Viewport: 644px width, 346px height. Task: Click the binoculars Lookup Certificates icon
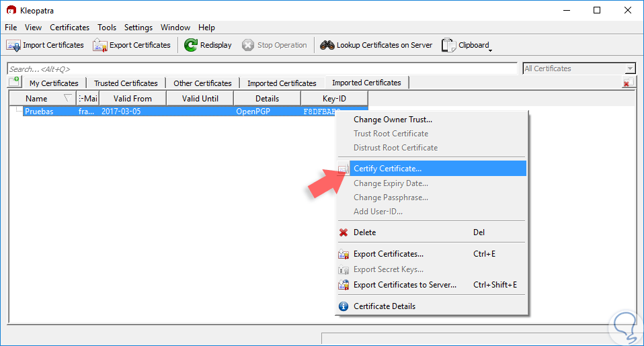coord(327,45)
